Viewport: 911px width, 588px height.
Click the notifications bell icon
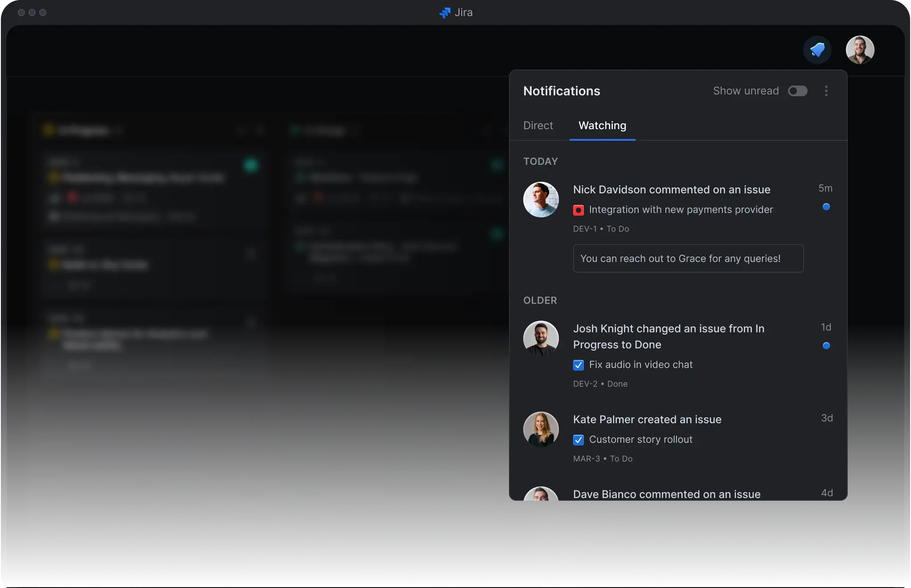tap(817, 49)
